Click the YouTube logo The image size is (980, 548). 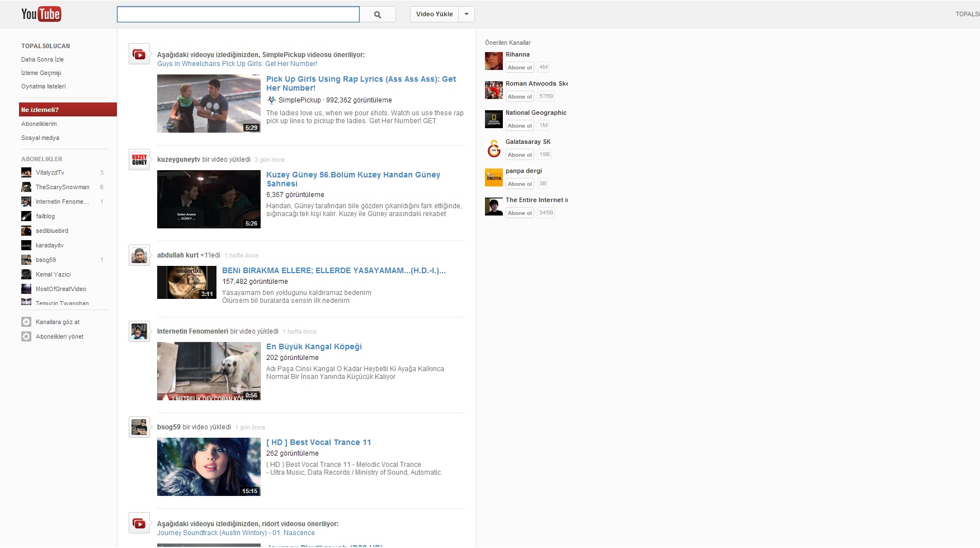41,14
